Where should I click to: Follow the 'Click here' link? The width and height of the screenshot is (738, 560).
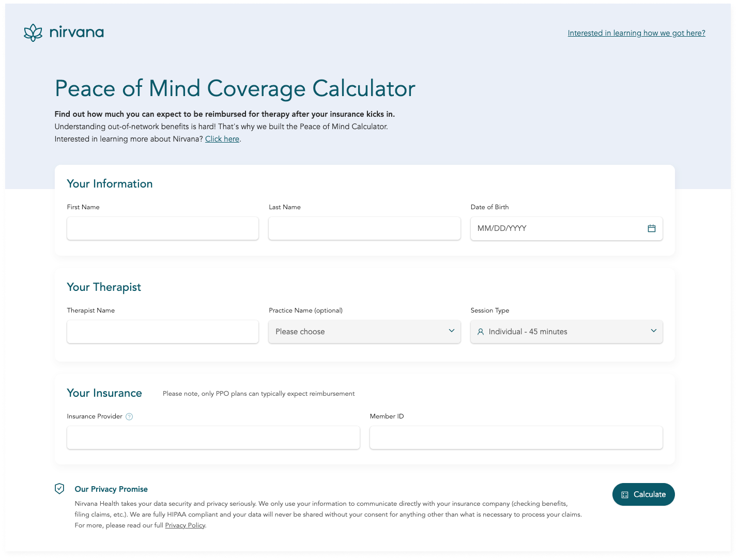point(222,139)
